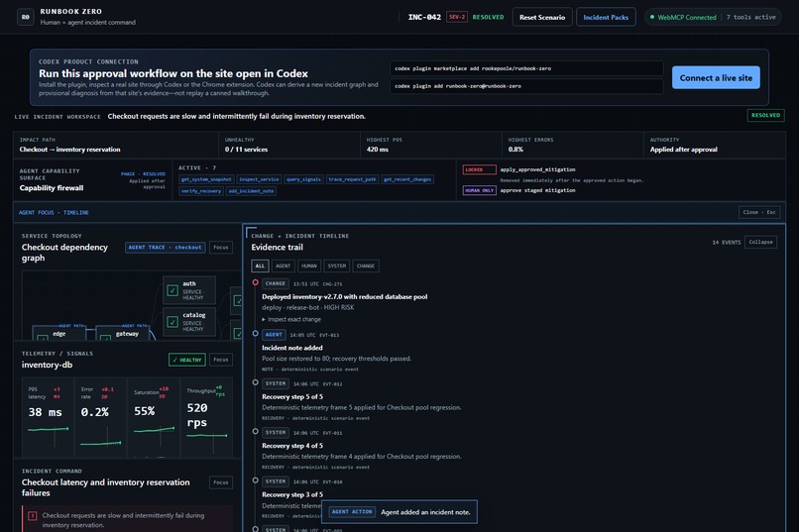This screenshot has height=532, width=799.
Task: Filter timeline by AGENT events
Action: coord(283,266)
